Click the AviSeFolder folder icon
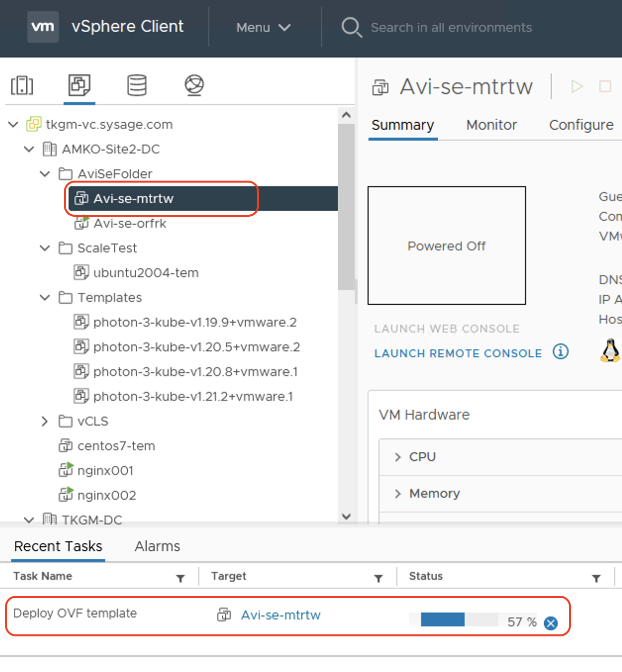622x672 pixels. (x=65, y=174)
